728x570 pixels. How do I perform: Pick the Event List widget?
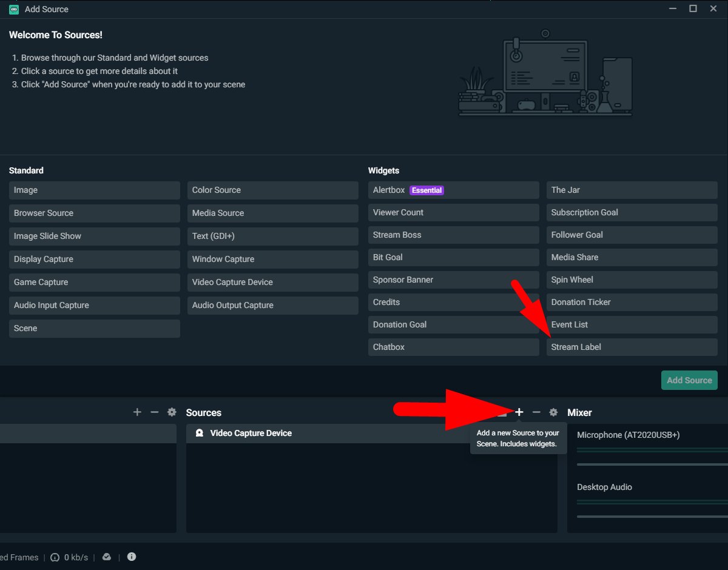click(632, 324)
